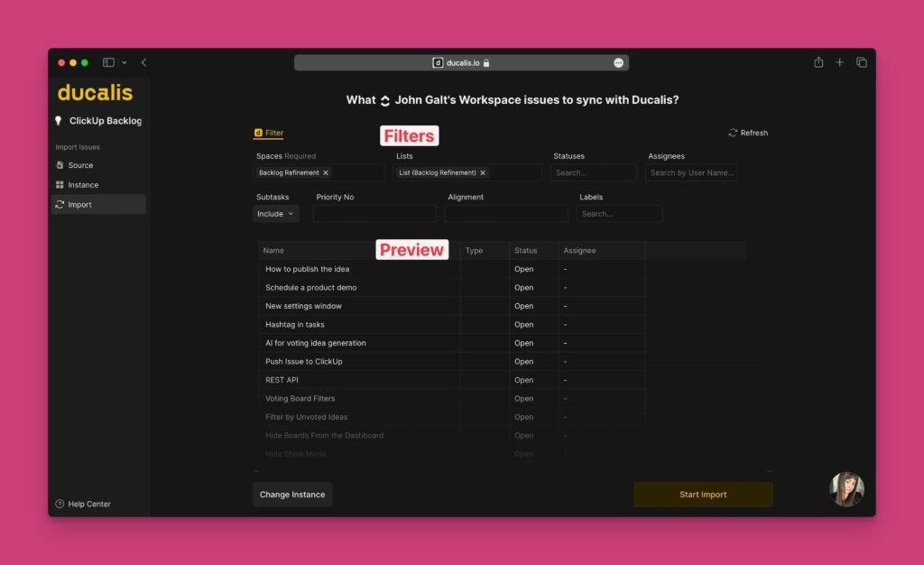Click the ellipsis icon in address bar
This screenshot has width=924, height=565.
(618, 62)
